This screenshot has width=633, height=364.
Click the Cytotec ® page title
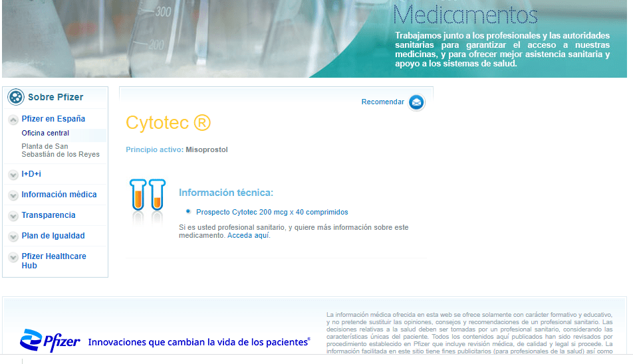(168, 123)
